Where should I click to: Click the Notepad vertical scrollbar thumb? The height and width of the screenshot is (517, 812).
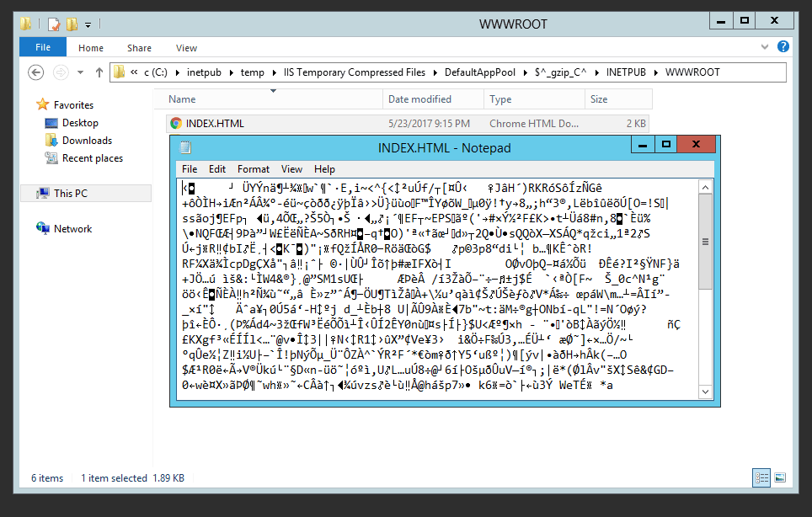705,243
